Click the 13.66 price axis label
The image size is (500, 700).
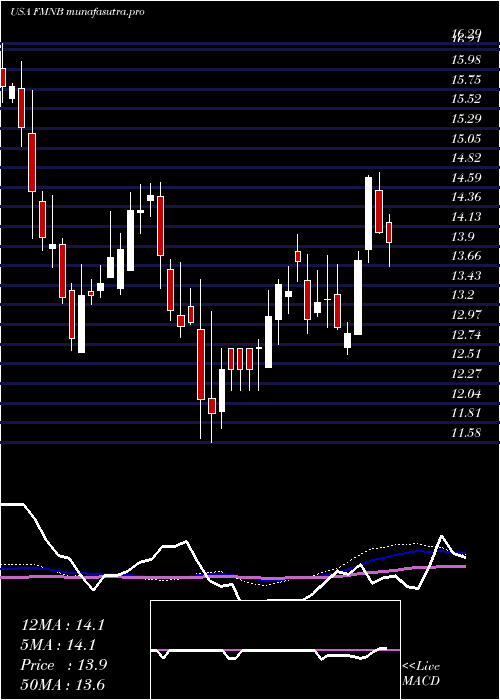pos(466,256)
